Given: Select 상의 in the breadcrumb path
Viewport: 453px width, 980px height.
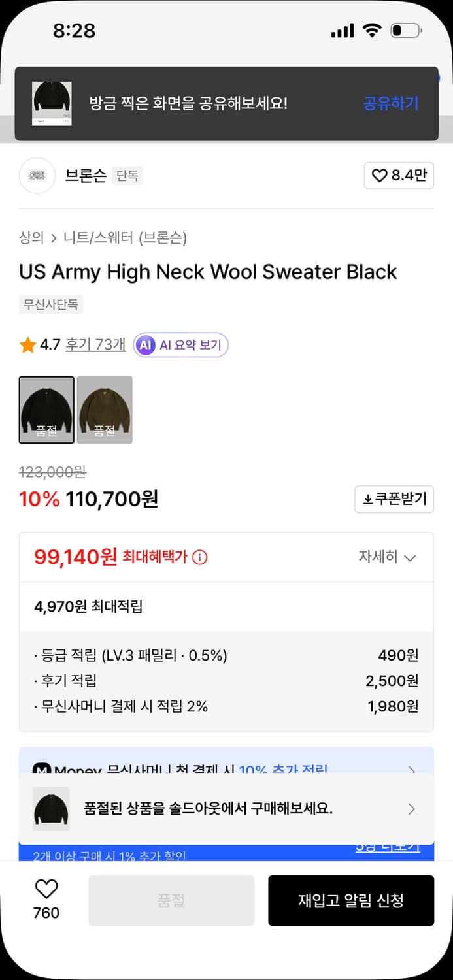Looking at the screenshot, I should click(x=27, y=238).
